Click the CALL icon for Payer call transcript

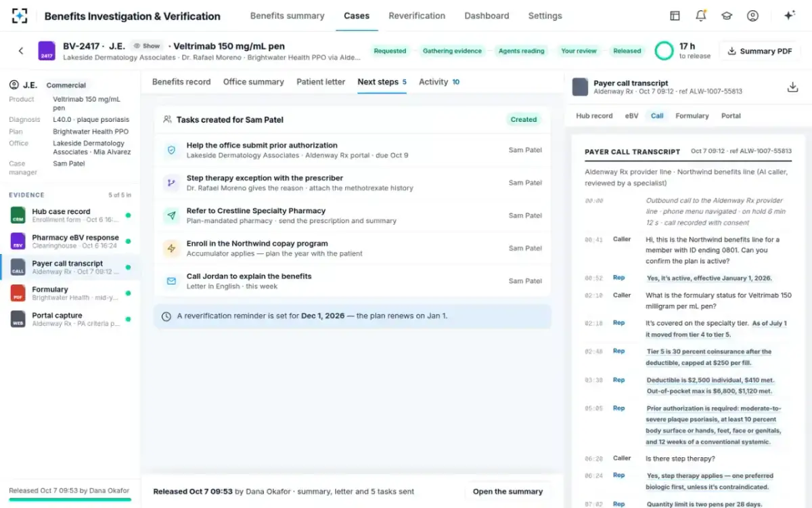coord(18,268)
